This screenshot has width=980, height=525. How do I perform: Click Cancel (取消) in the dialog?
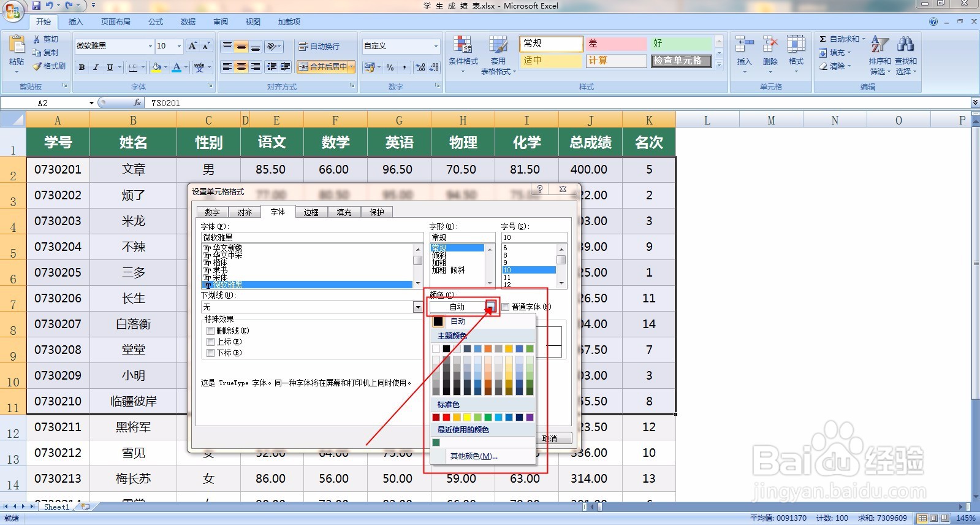[x=554, y=439]
